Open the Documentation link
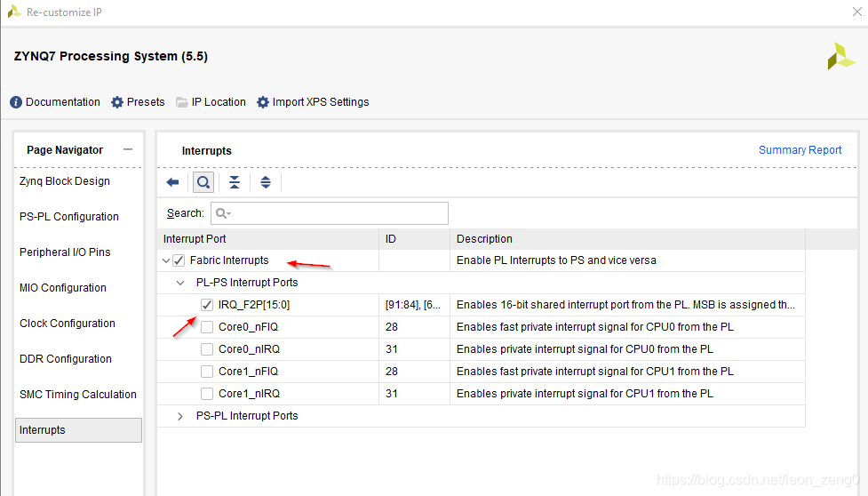Screen dimensions: 868x496 point(62,102)
